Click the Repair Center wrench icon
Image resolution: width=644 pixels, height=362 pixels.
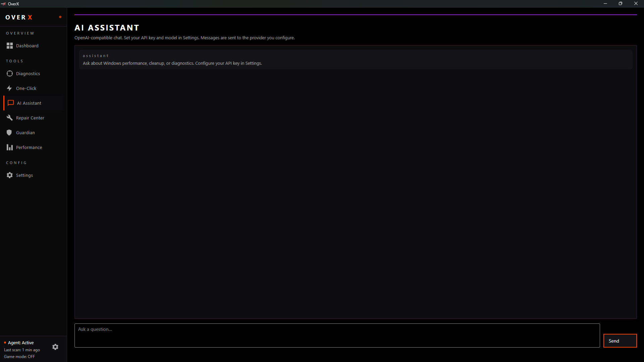pyautogui.click(x=9, y=118)
